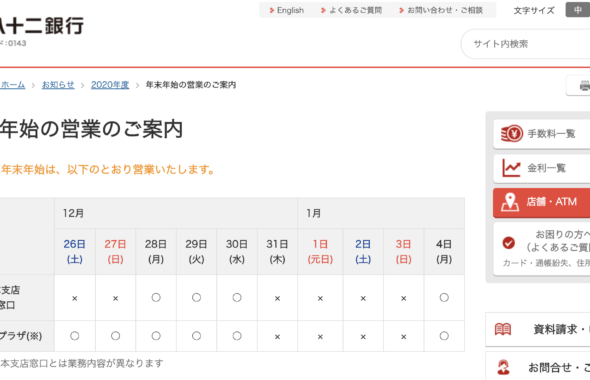The image size is (590, 380).
Task: Click the printer icon button
Action: (578, 85)
